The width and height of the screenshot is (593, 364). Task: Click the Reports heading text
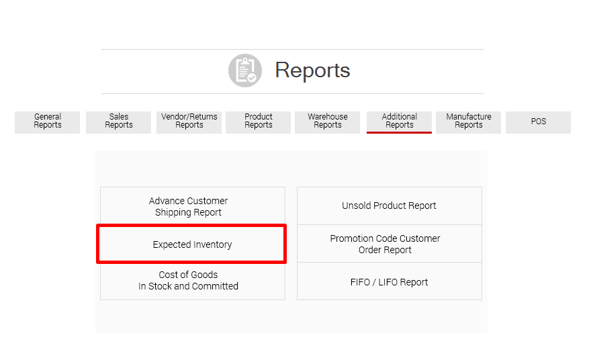pos(312,71)
